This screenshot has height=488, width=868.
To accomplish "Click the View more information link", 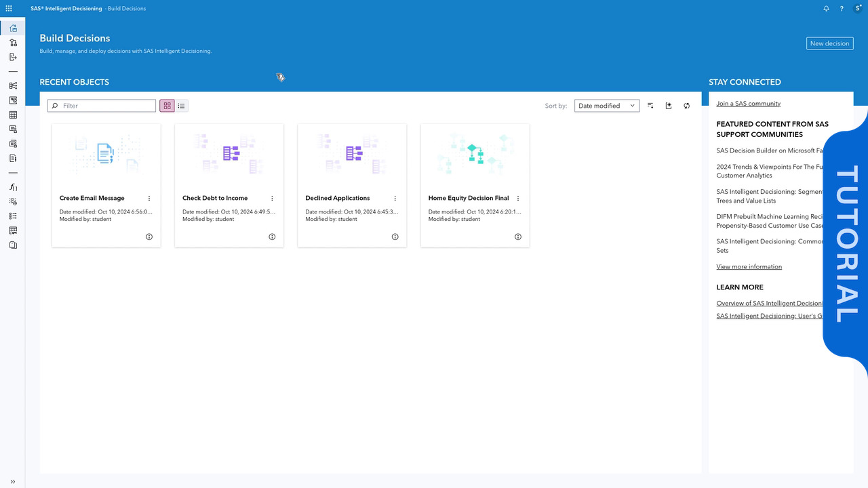I will coord(749,267).
